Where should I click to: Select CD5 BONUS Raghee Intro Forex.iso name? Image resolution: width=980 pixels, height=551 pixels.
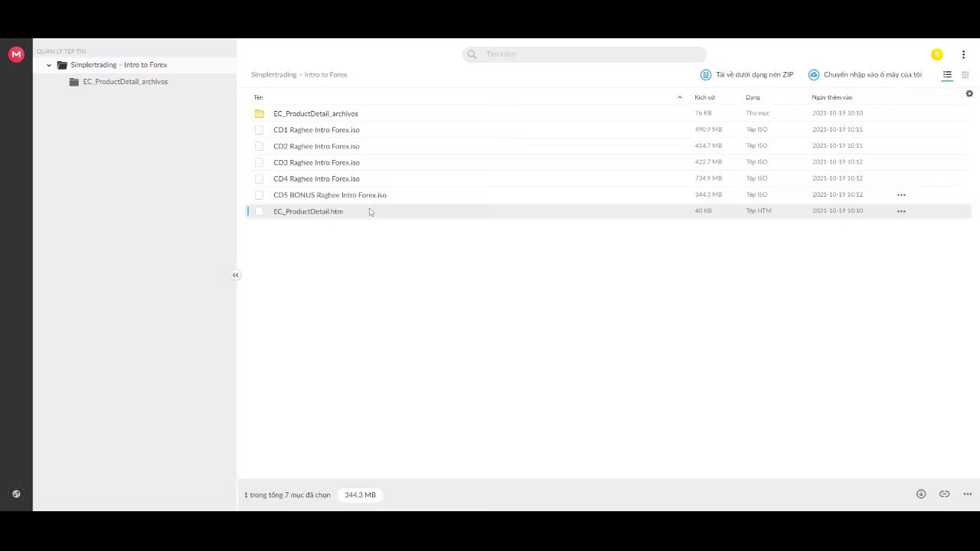pyautogui.click(x=330, y=195)
